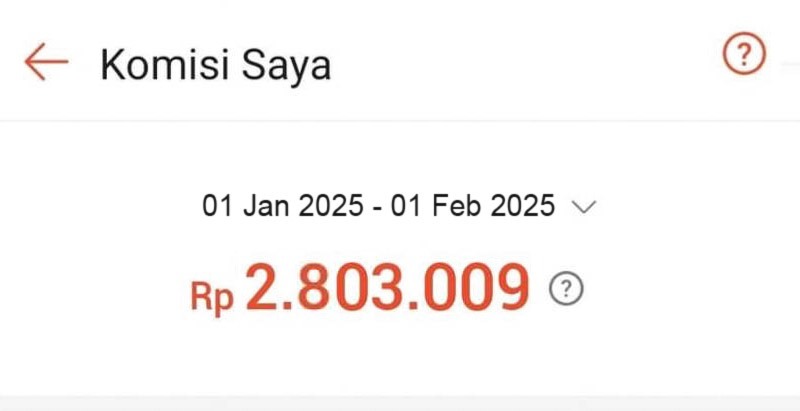Click the info icon beside commission amount
The width and height of the screenshot is (800, 411).
coord(566,289)
